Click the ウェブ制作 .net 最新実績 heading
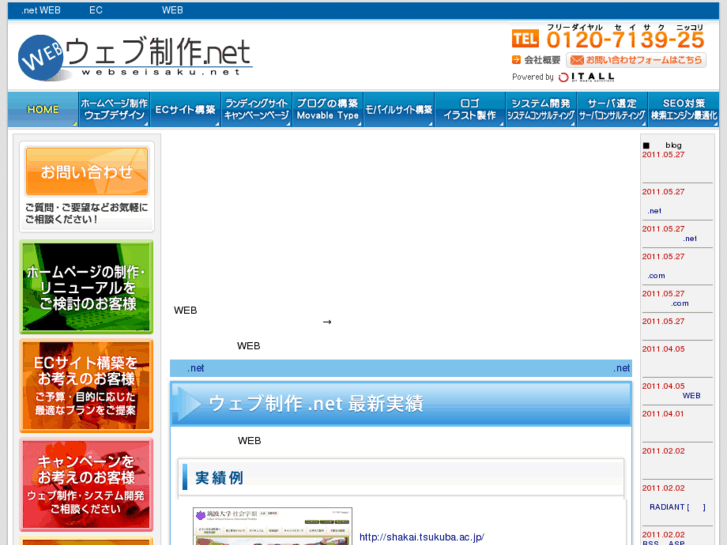Image resolution: width=727 pixels, height=545 pixels. [x=316, y=403]
